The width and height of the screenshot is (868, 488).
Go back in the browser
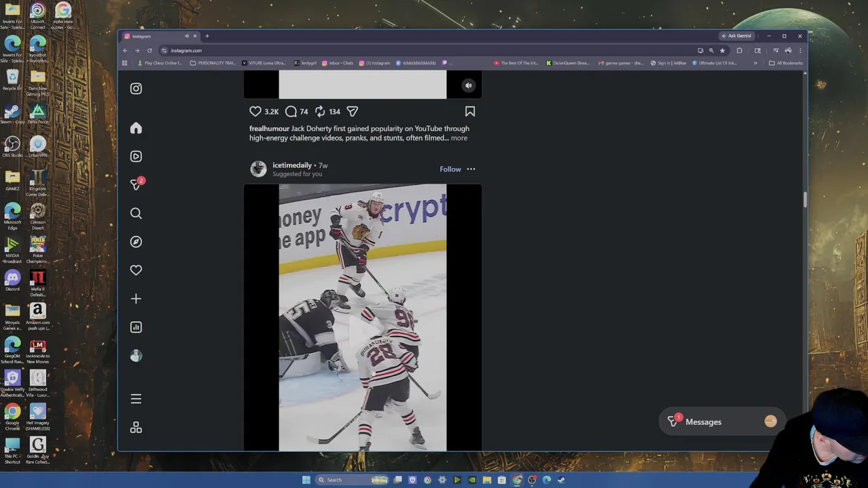pyautogui.click(x=125, y=50)
